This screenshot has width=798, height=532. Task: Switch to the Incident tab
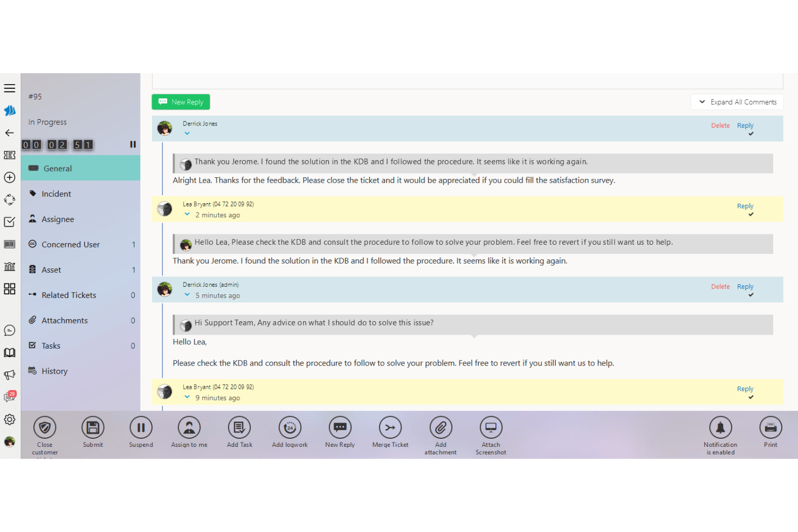56,194
